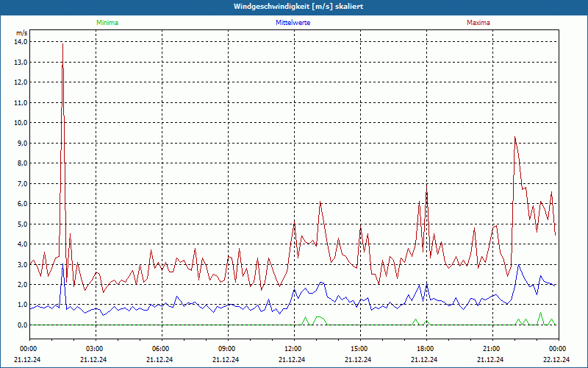Click the 09:00 time axis label
The width and height of the screenshot is (588, 368).
(228, 349)
